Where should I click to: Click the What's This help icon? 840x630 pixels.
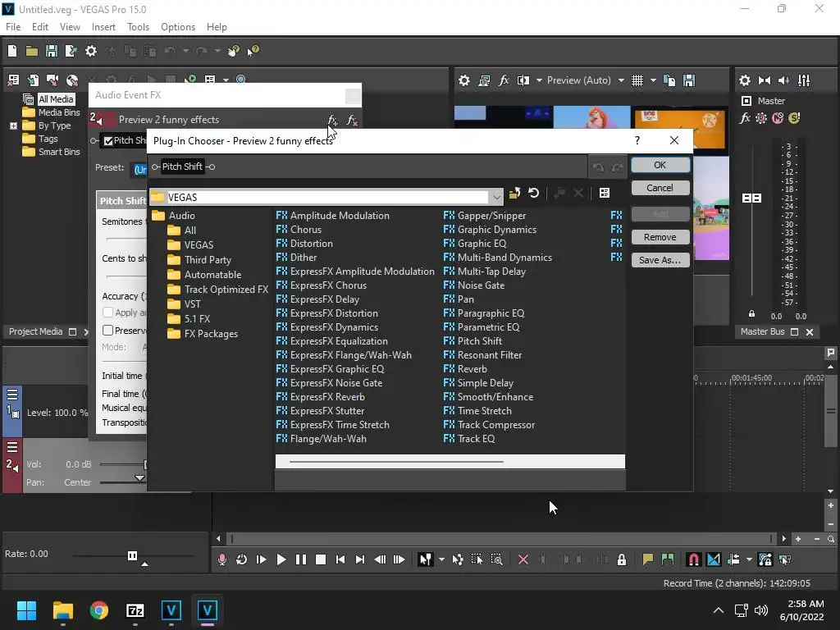click(x=253, y=51)
